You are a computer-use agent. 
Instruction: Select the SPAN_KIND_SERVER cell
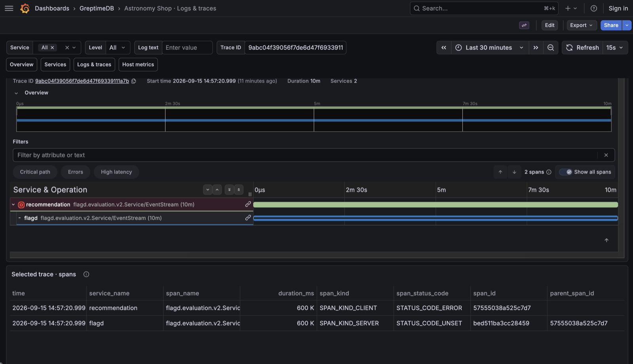355,323
